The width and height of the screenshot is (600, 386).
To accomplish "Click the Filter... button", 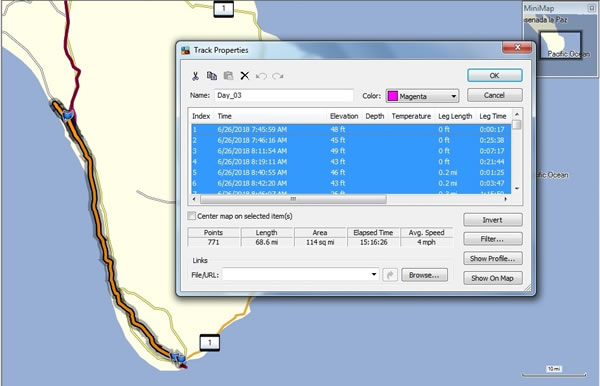I will [492, 239].
